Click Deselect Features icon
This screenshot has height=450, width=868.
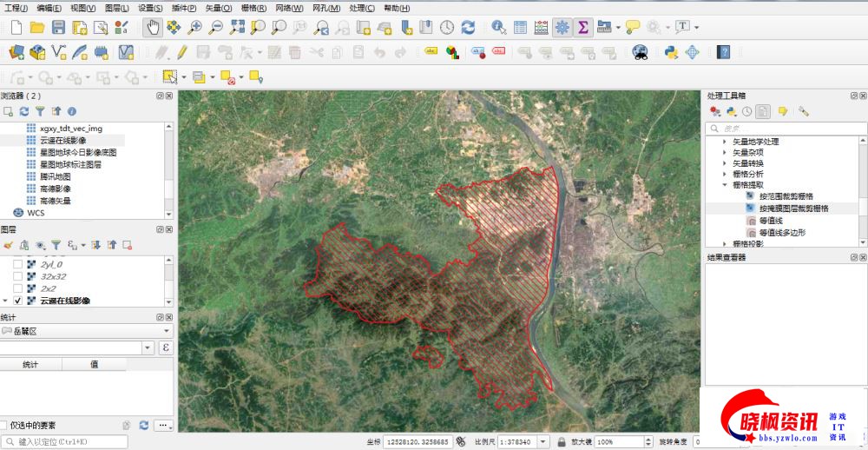[x=227, y=77]
